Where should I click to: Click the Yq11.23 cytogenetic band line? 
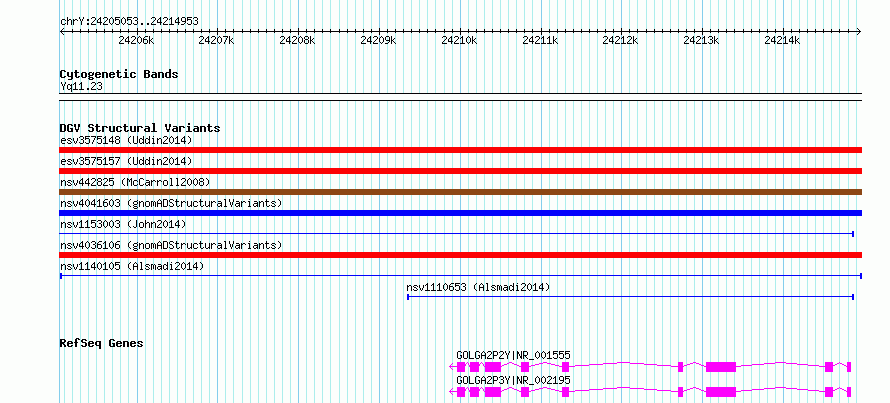pos(460,97)
